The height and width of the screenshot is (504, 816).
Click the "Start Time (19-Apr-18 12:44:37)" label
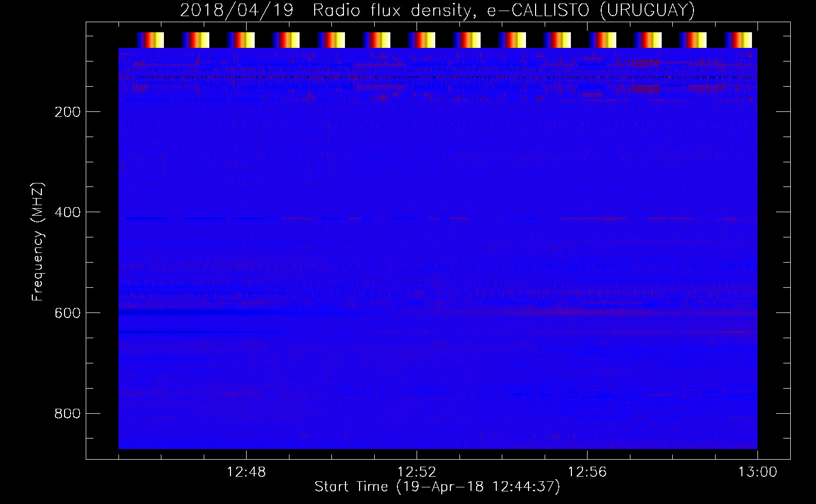[437, 487]
